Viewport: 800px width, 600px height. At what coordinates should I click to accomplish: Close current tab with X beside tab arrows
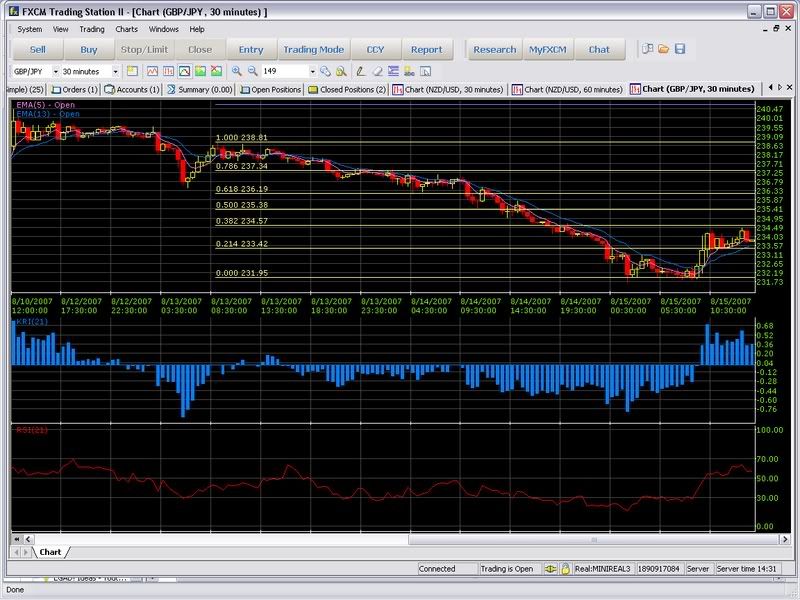click(789, 88)
